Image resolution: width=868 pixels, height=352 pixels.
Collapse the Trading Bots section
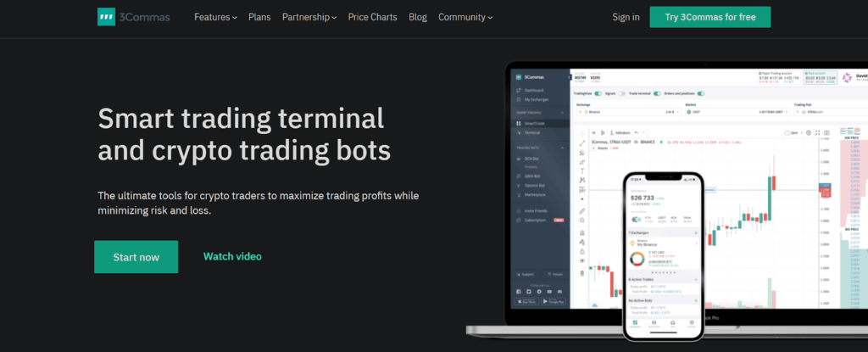(x=563, y=148)
